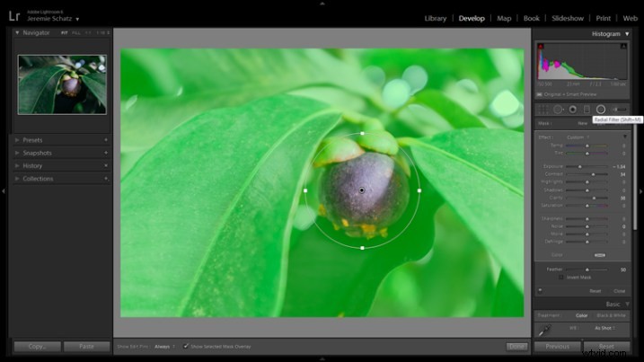Toggle shadow clipping indicator in histogram

click(541, 47)
